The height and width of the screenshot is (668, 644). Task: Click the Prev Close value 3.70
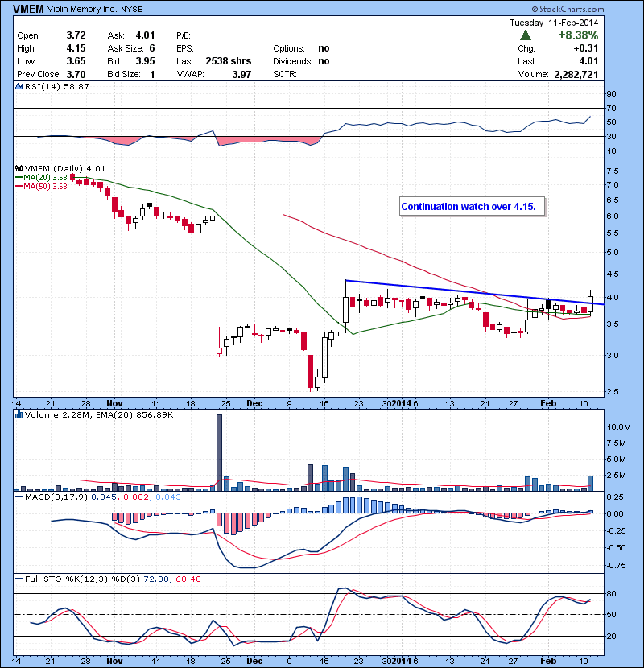point(76,74)
